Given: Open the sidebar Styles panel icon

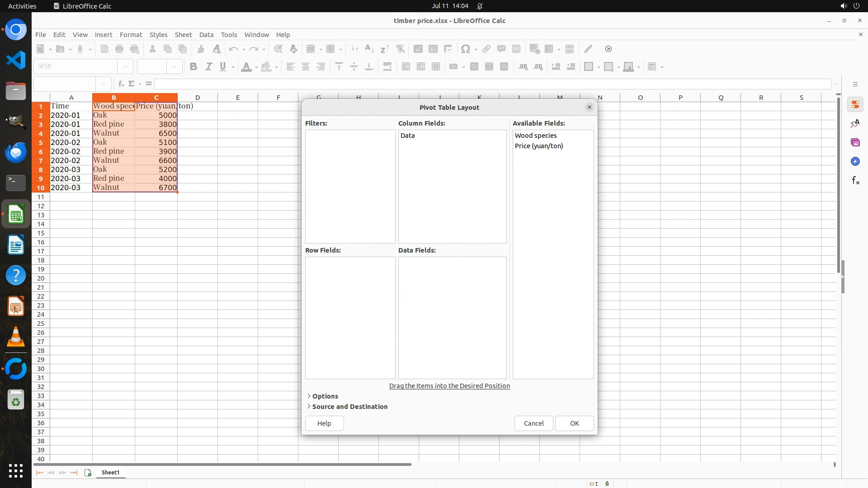Looking at the screenshot, I should point(855,124).
